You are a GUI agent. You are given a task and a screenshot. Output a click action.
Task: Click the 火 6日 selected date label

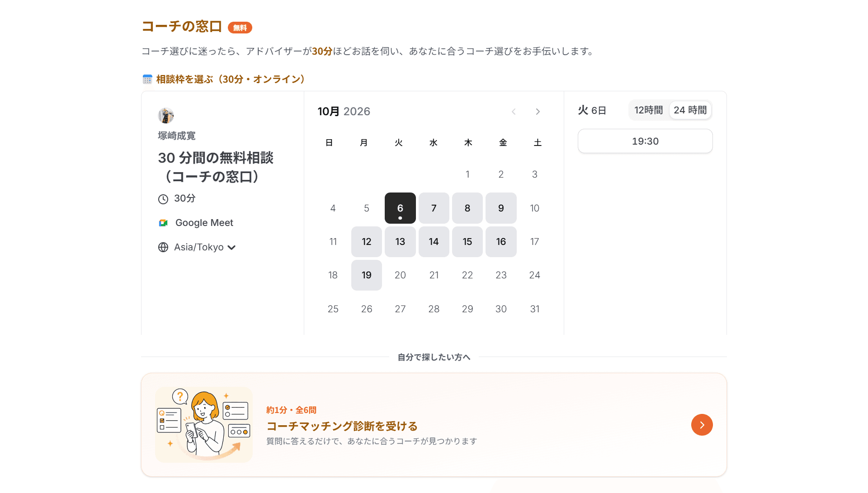click(592, 110)
